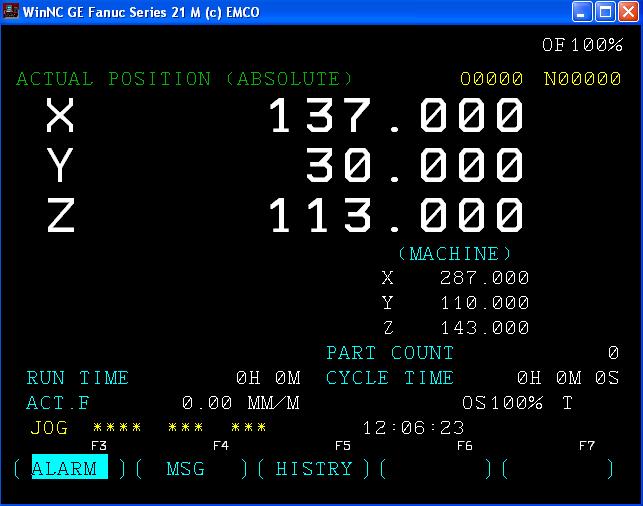Image resolution: width=643 pixels, height=506 pixels.
Task: Click the 0H 0M 0S cycle time value
Action: [568, 378]
